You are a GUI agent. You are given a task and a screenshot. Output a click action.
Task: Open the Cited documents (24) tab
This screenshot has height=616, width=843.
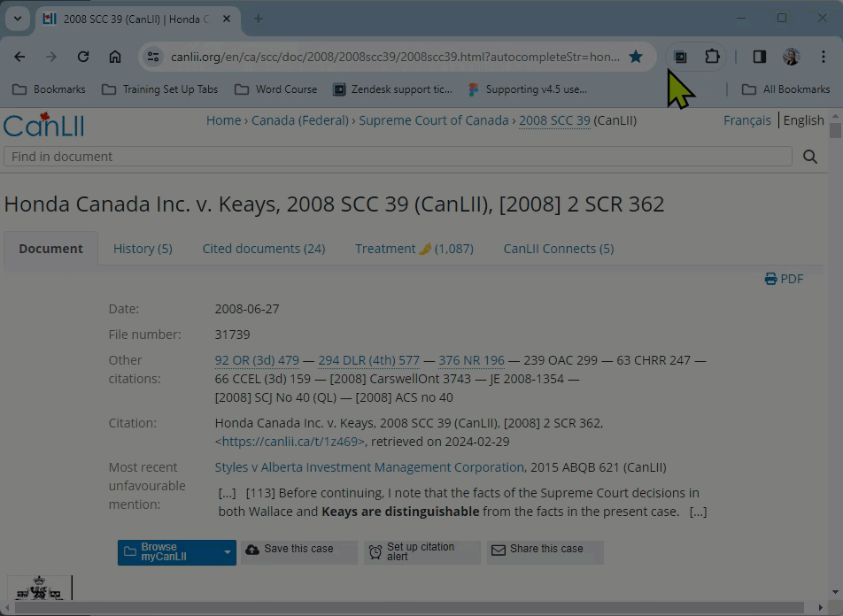point(264,249)
